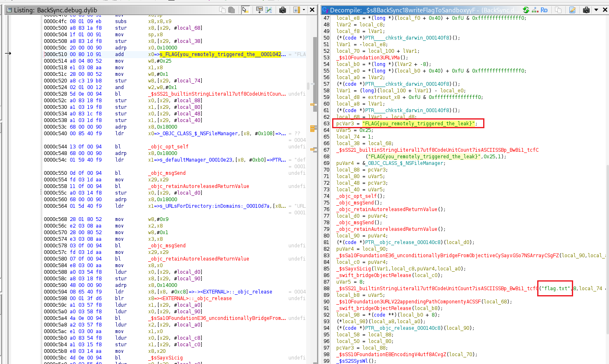Toggle the blue 'Ro' decompiler button
This screenshot has width=609, height=364.
tap(544, 10)
